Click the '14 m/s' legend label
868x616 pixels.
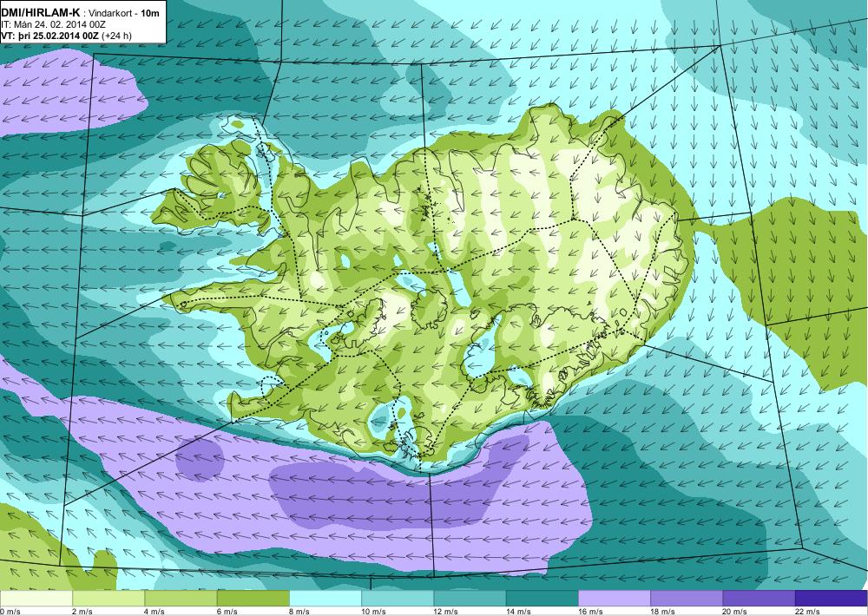point(519,612)
